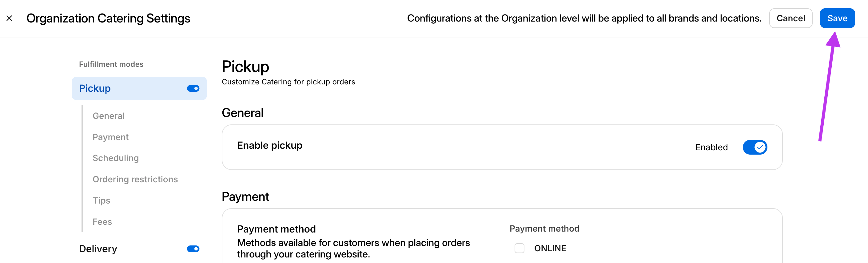This screenshot has width=868, height=263.
Task: Click the Fulfillment modes sidebar heading
Action: pos(111,64)
